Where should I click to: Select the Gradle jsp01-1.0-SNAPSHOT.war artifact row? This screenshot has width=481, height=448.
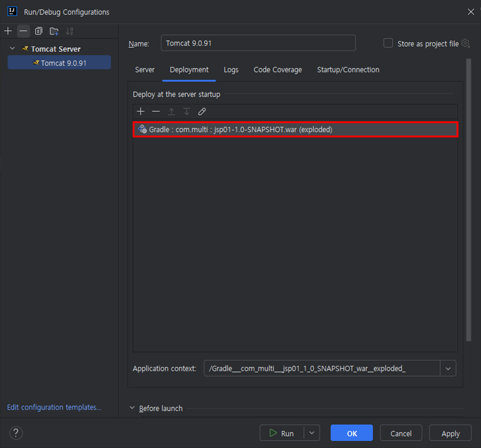(x=295, y=130)
